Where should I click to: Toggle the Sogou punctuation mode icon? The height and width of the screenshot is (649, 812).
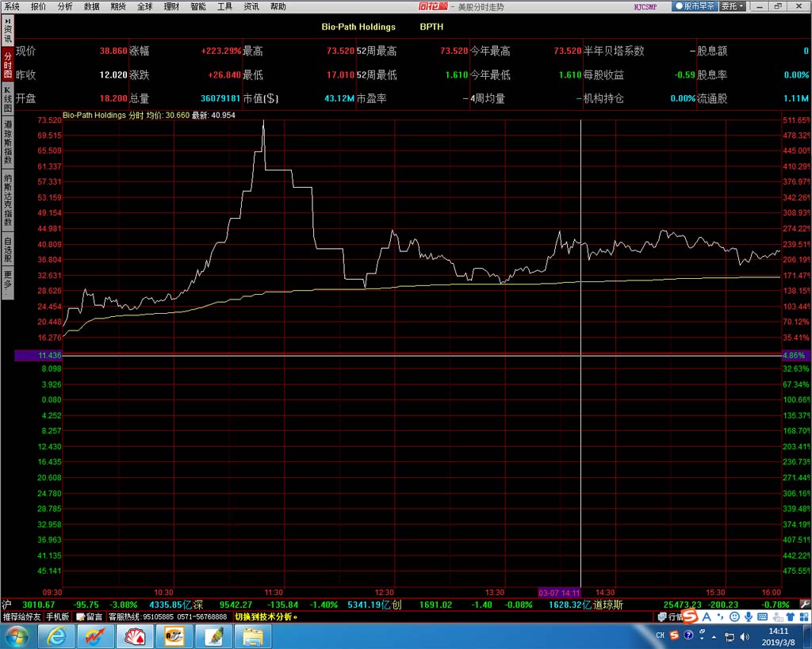click(720, 617)
